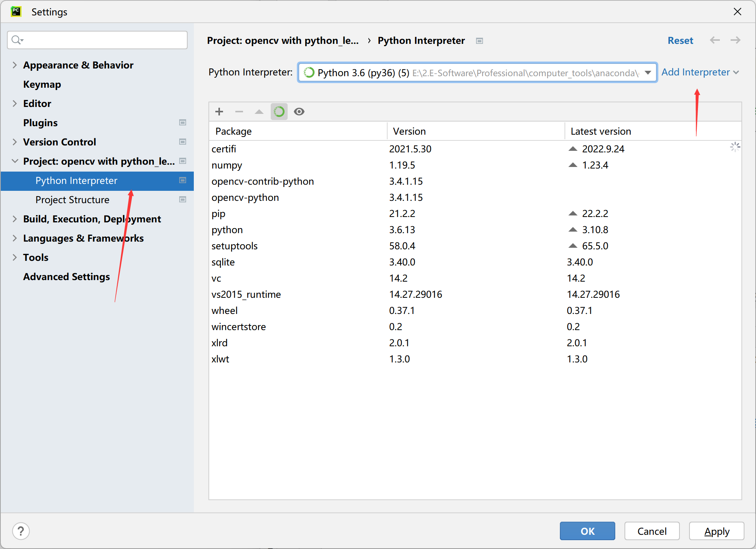Image resolution: width=756 pixels, height=549 pixels.
Task: Click the PyCharm logo in title bar
Action: (16, 12)
